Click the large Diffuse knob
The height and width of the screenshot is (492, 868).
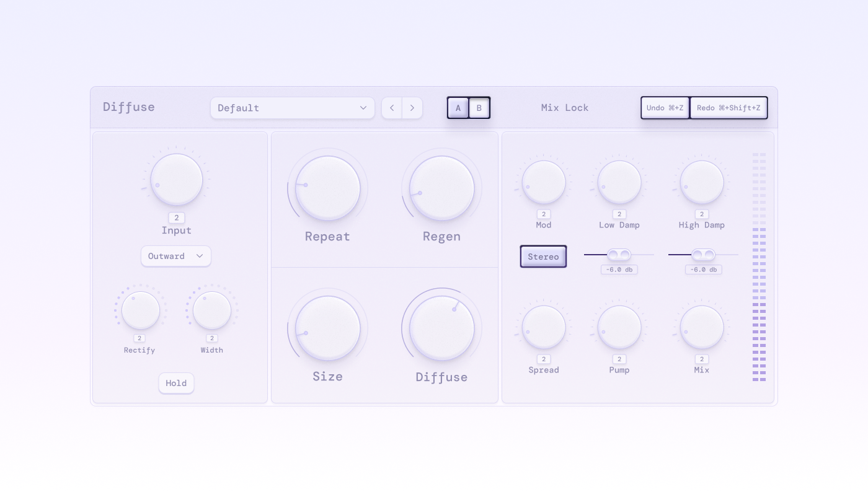[442, 328]
